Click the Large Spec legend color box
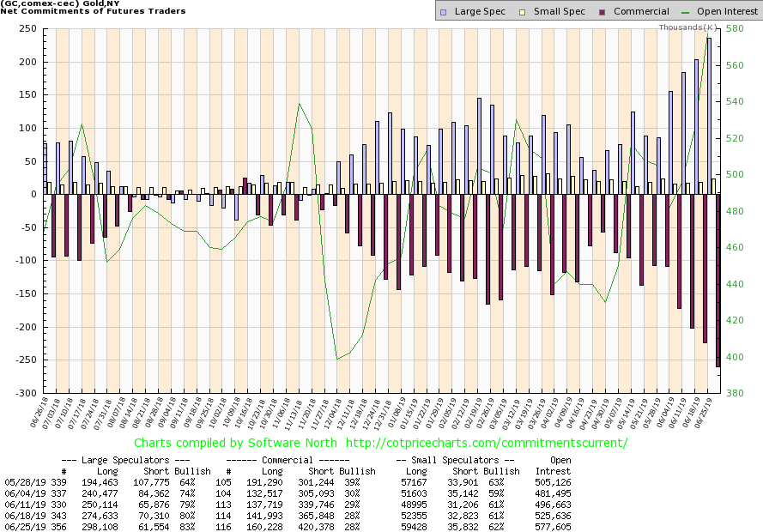763x532 pixels. pyautogui.click(x=443, y=12)
